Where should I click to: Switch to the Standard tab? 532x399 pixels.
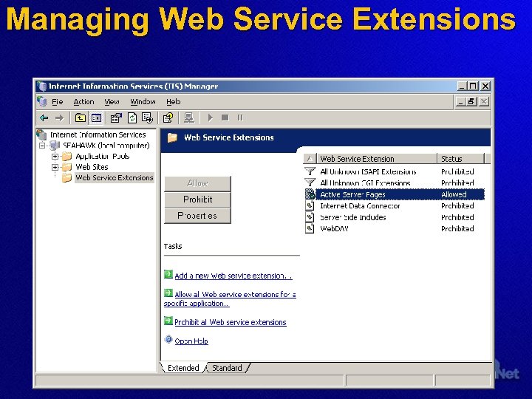click(227, 368)
